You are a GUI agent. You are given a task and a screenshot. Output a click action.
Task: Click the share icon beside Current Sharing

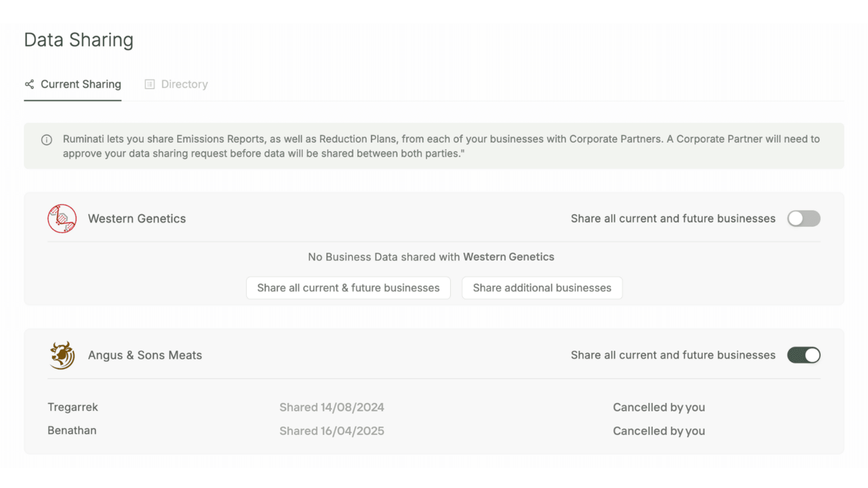pos(29,84)
